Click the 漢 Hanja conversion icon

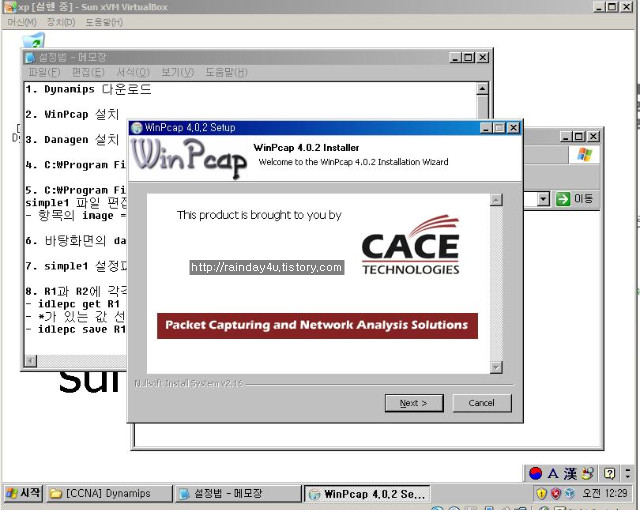[x=570, y=474]
